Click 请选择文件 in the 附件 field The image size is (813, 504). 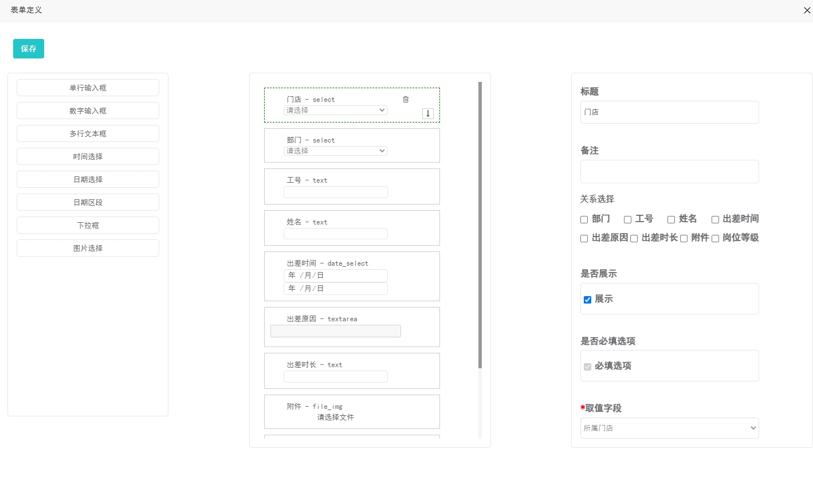click(336, 417)
